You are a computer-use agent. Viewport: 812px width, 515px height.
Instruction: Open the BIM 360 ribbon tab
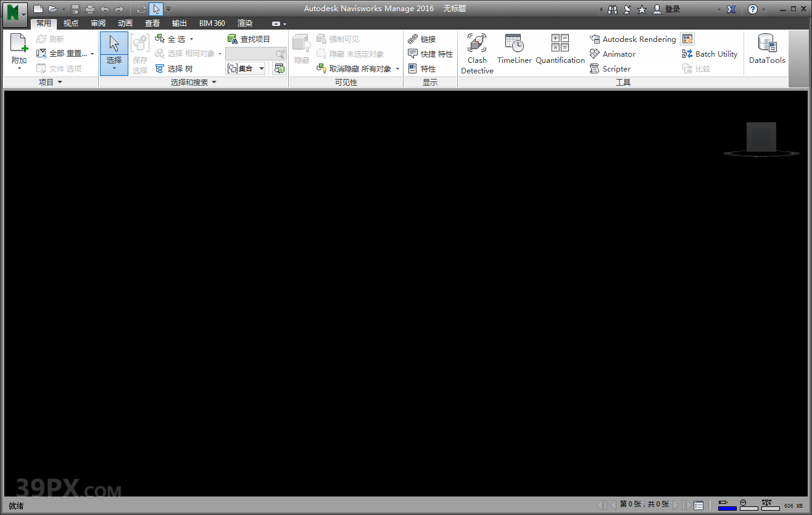tap(212, 23)
